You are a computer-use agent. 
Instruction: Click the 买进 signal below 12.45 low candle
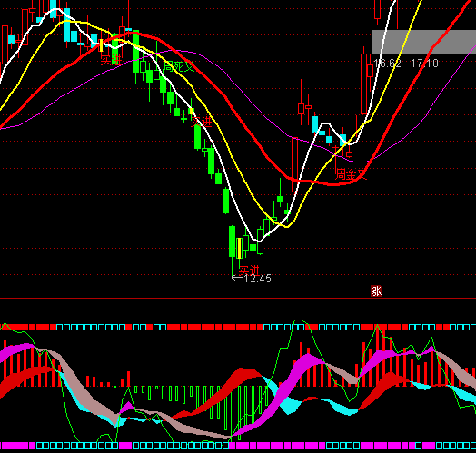(250, 270)
